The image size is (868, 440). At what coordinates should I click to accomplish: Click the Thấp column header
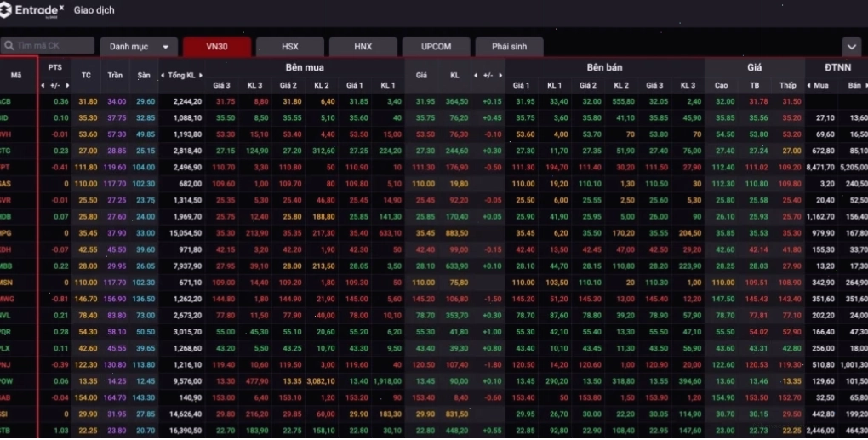pos(788,85)
